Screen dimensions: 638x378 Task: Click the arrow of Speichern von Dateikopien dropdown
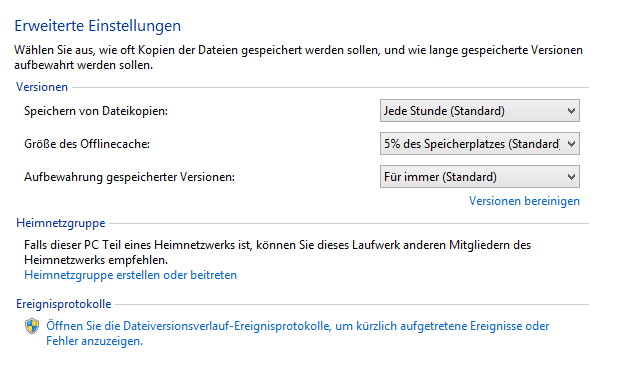click(571, 111)
